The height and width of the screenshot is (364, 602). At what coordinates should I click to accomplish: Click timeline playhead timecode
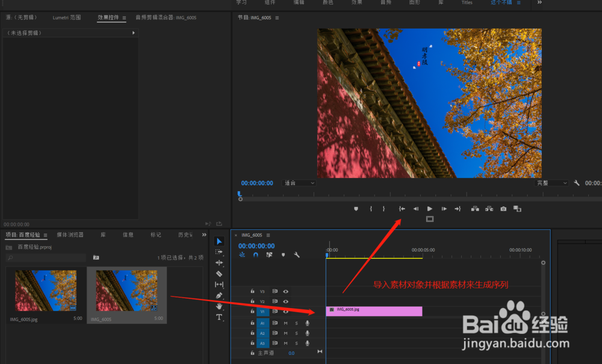(x=256, y=246)
